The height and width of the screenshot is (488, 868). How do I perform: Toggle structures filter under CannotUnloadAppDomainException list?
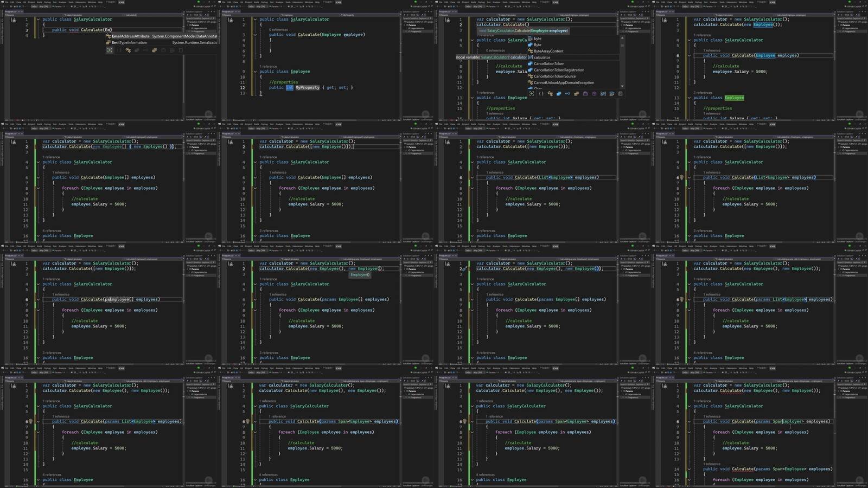(x=558, y=94)
